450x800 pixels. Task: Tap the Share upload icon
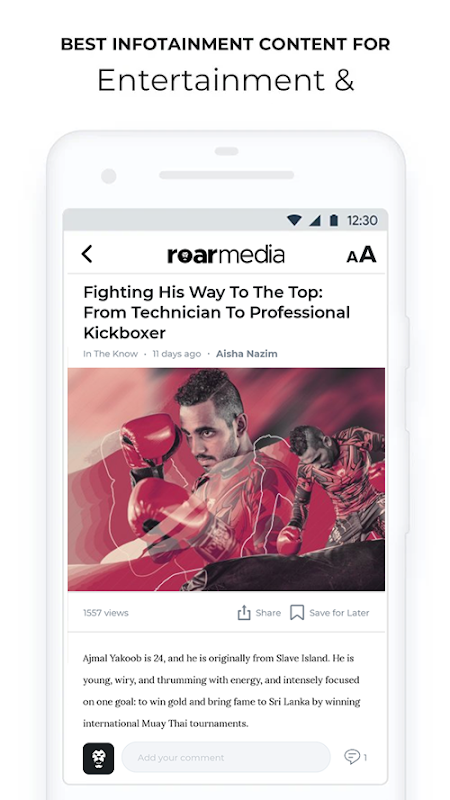pyautogui.click(x=244, y=613)
